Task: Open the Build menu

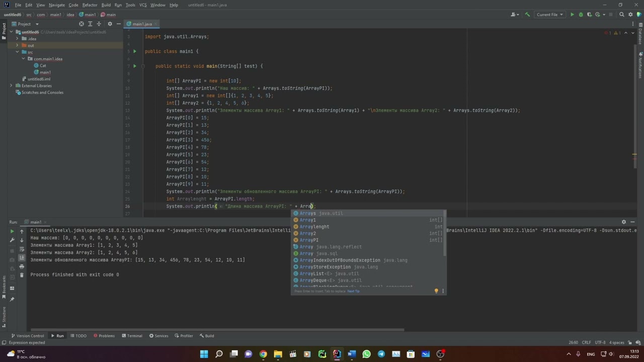Action: tap(106, 5)
